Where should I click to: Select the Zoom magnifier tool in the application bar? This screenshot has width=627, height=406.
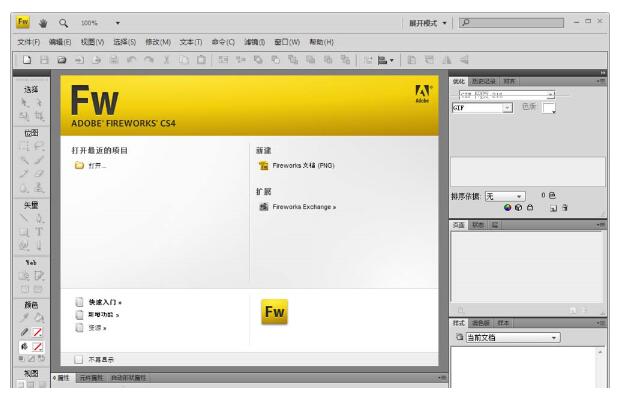(63, 23)
